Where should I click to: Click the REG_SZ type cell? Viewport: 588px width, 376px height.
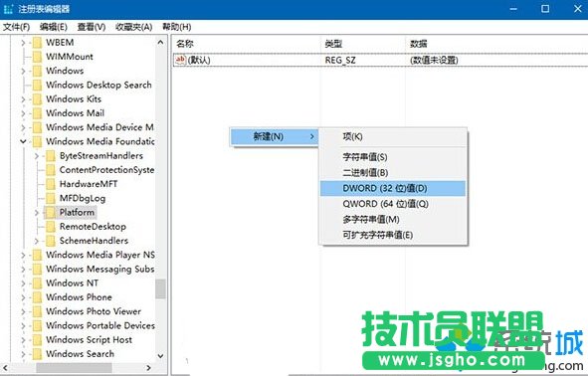click(x=340, y=60)
